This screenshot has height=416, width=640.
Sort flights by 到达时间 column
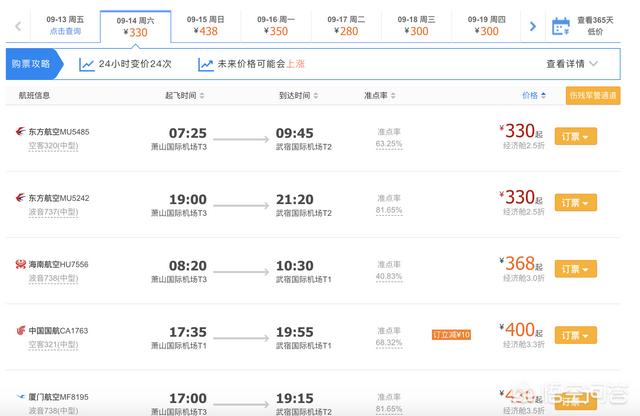pos(299,96)
